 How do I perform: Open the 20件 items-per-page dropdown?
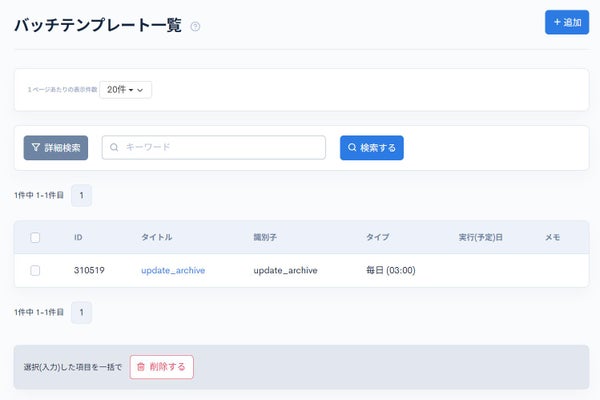click(126, 90)
